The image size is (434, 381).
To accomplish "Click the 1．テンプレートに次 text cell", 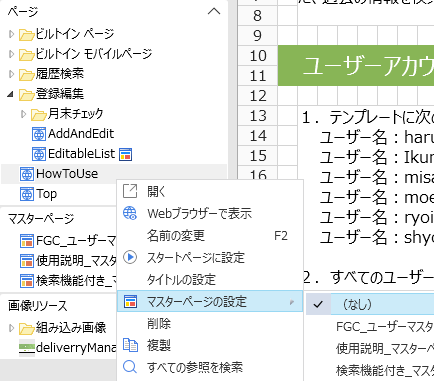I will tap(368, 117).
